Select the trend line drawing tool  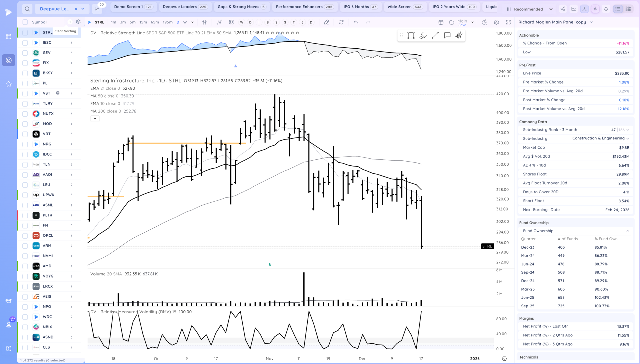(435, 35)
